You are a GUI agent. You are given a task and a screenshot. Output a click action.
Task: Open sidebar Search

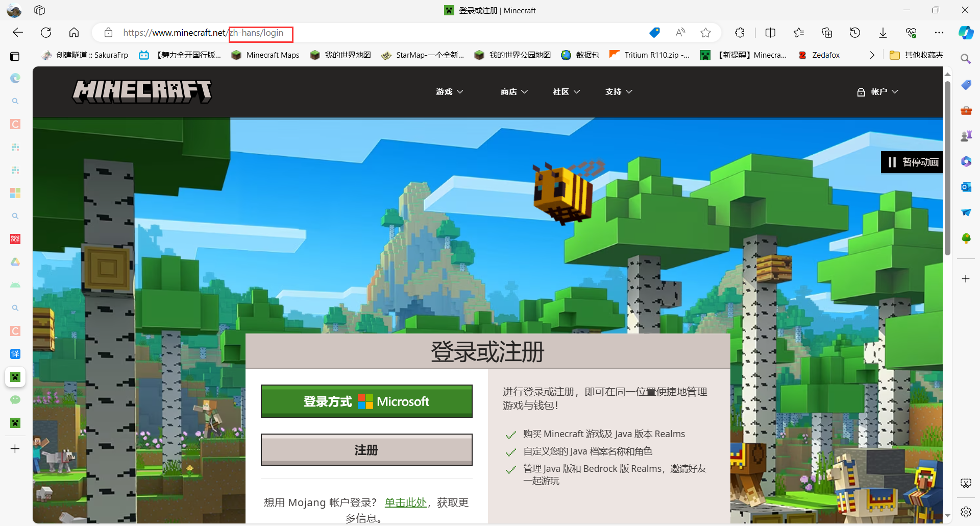pos(966,59)
